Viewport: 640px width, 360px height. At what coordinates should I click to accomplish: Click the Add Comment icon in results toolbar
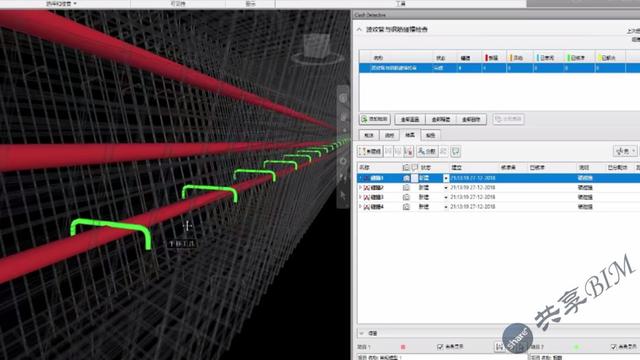click(456, 151)
